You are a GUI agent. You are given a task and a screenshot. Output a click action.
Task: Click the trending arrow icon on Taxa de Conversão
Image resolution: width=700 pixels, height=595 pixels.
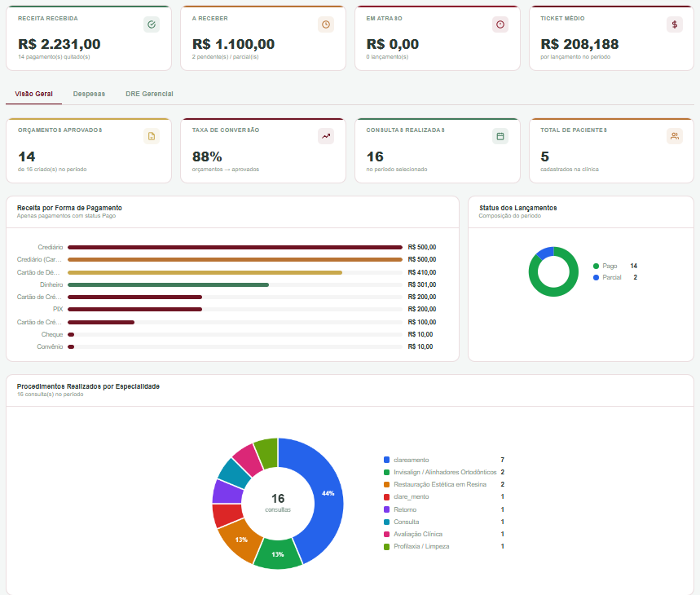pos(326,136)
